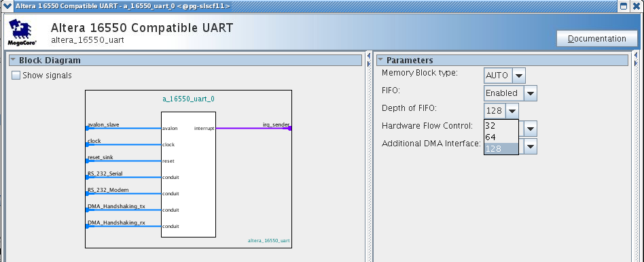Viewport: 644px width, 262px height.
Task: Choose 128 in the FIFO depth list
Action: coord(501,148)
